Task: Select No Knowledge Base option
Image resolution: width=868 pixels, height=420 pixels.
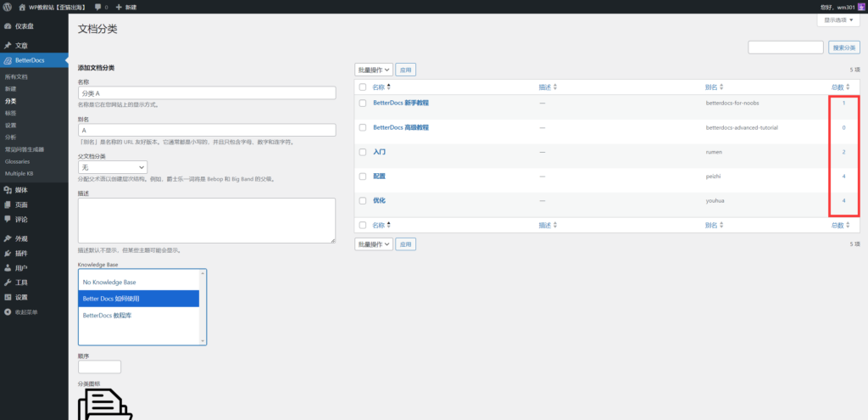Action: (x=138, y=282)
